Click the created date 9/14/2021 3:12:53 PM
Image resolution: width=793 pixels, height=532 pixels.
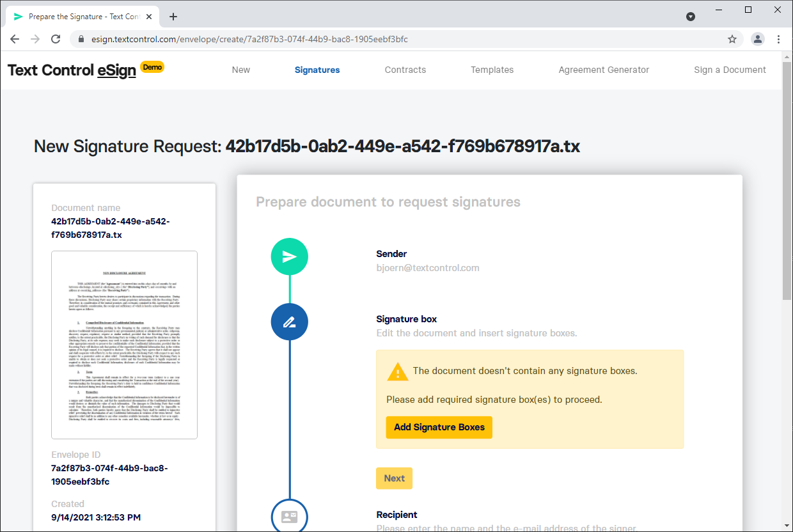(x=96, y=517)
